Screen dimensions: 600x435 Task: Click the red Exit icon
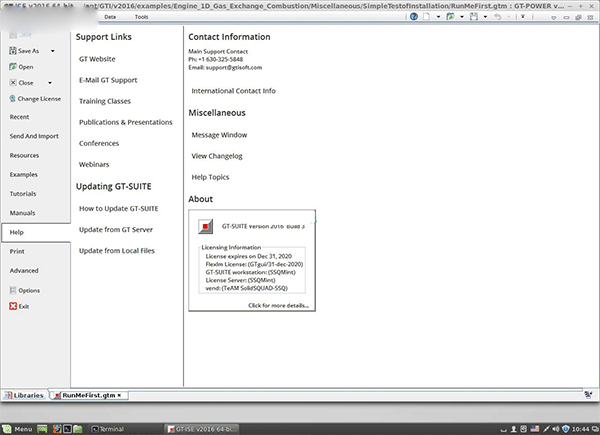[x=13, y=306]
